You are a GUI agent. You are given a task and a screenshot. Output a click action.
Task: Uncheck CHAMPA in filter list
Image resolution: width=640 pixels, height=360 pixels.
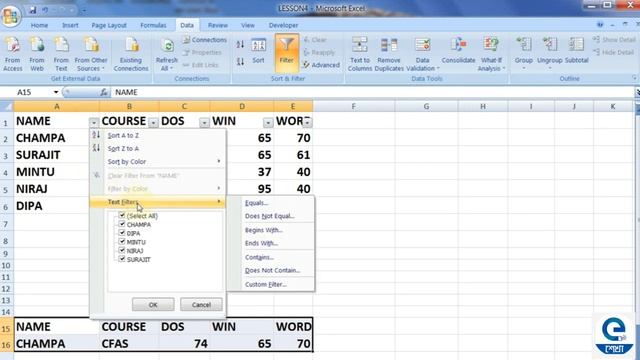122,224
